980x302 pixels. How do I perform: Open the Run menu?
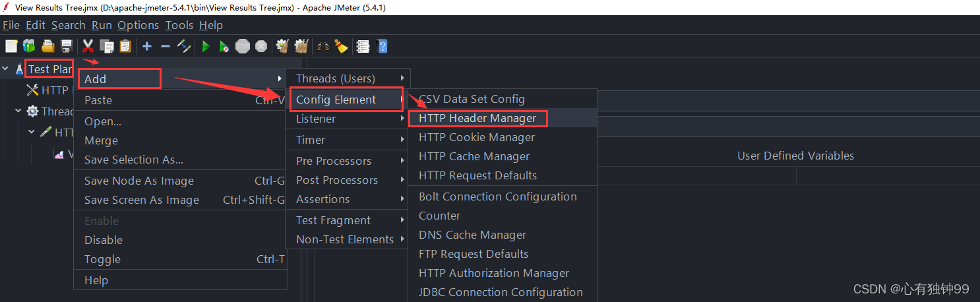click(102, 25)
